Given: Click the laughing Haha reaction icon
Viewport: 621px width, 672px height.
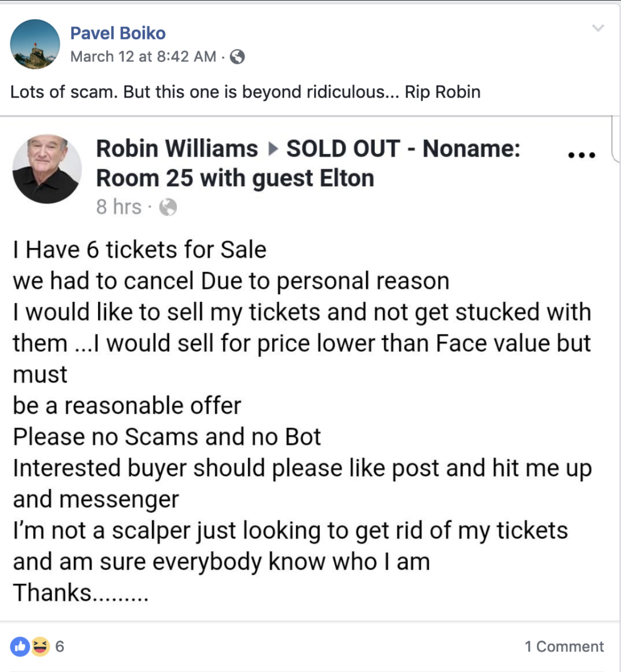Looking at the screenshot, I should coord(37,646).
